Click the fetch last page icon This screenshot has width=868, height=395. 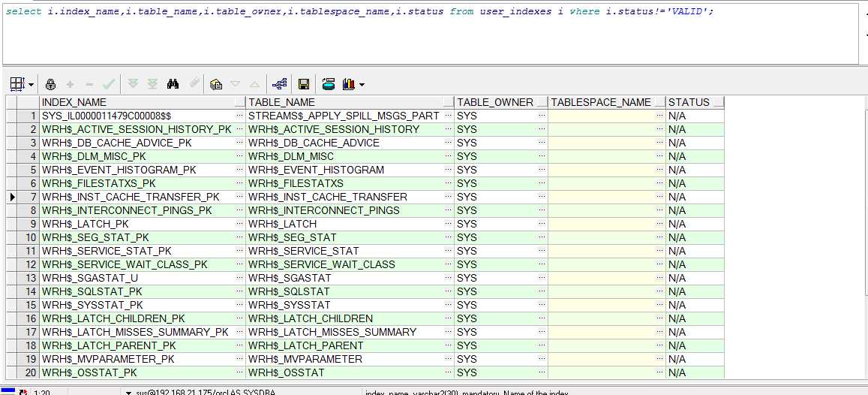pos(152,85)
